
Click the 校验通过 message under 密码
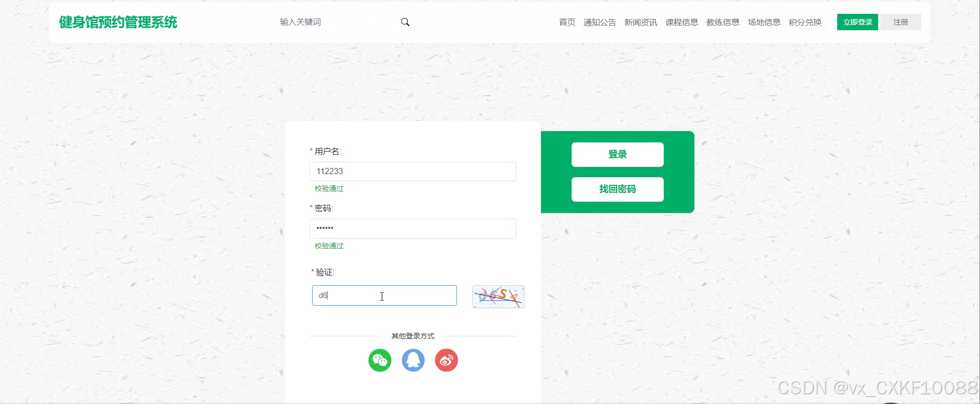click(329, 246)
